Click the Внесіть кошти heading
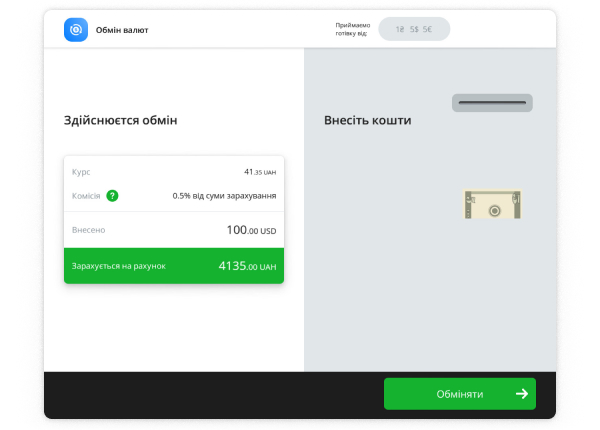Image resolution: width=600 pixels, height=430 pixels. (367, 121)
